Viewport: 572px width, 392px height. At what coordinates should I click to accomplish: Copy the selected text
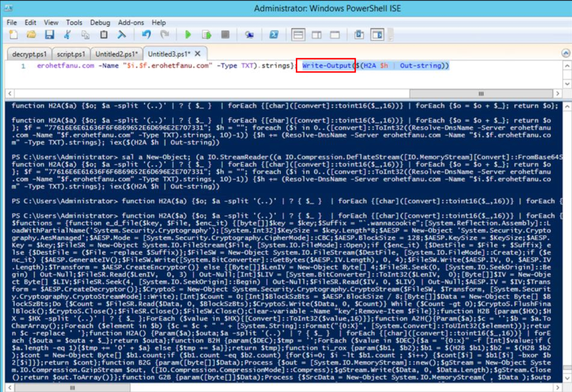click(x=85, y=35)
